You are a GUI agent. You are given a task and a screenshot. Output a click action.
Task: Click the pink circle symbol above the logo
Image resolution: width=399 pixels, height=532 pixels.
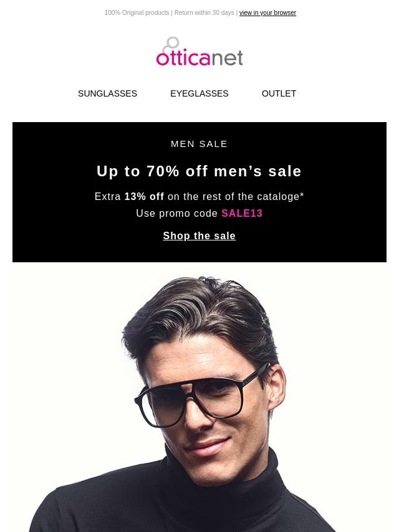pyautogui.click(x=172, y=43)
